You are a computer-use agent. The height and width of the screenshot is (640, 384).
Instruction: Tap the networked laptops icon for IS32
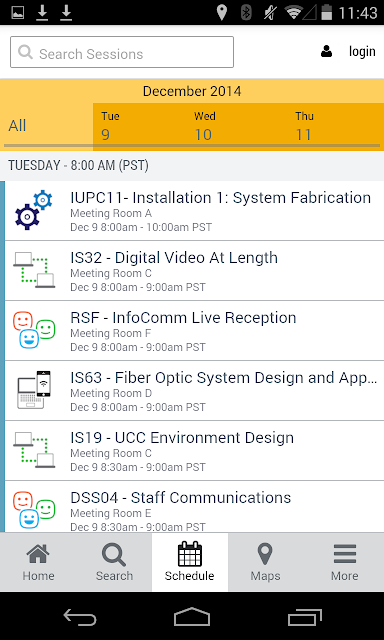coord(34,270)
